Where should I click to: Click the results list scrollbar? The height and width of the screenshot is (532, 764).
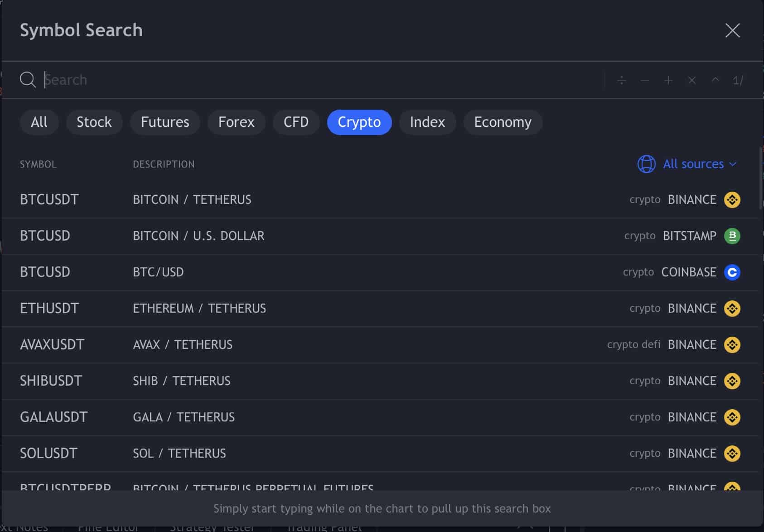761,178
